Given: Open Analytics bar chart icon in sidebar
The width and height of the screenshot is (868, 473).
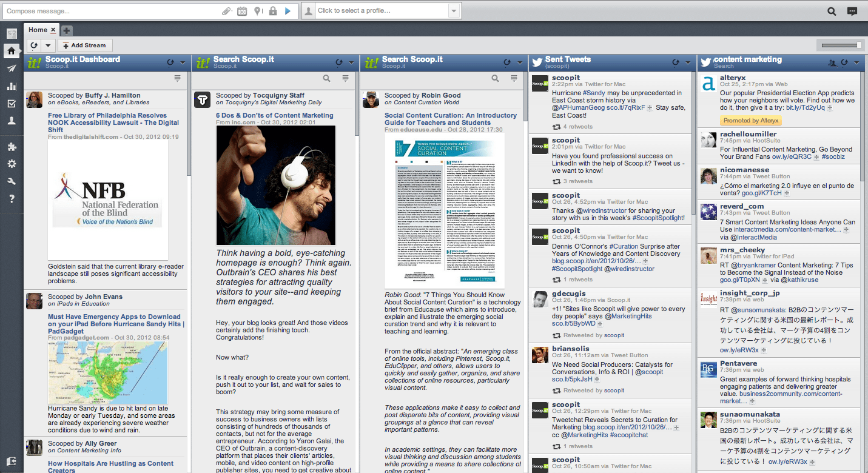Looking at the screenshot, I should (x=12, y=86).
